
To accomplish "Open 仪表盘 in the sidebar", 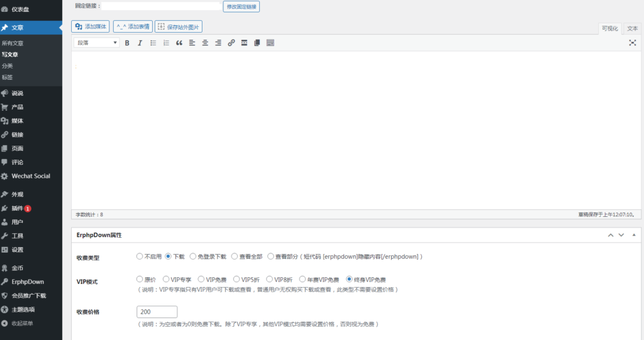I will pos(31,9).
